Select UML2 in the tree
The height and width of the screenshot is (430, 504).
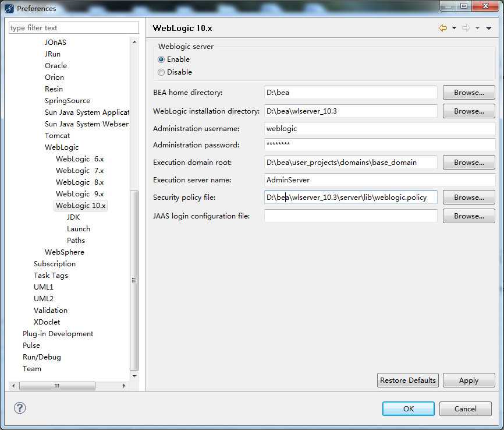(44, 299)
